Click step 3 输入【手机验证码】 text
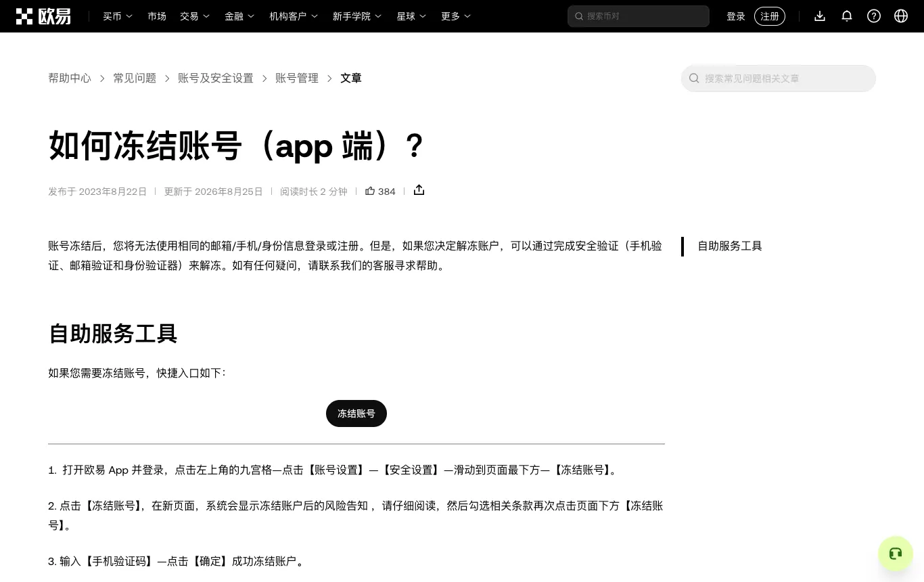Screen dimensions: 924x582 [178, 561]
